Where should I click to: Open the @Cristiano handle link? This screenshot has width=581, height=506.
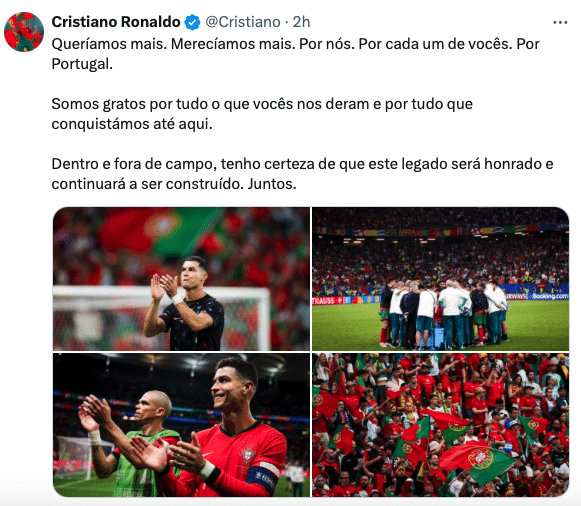243,22
